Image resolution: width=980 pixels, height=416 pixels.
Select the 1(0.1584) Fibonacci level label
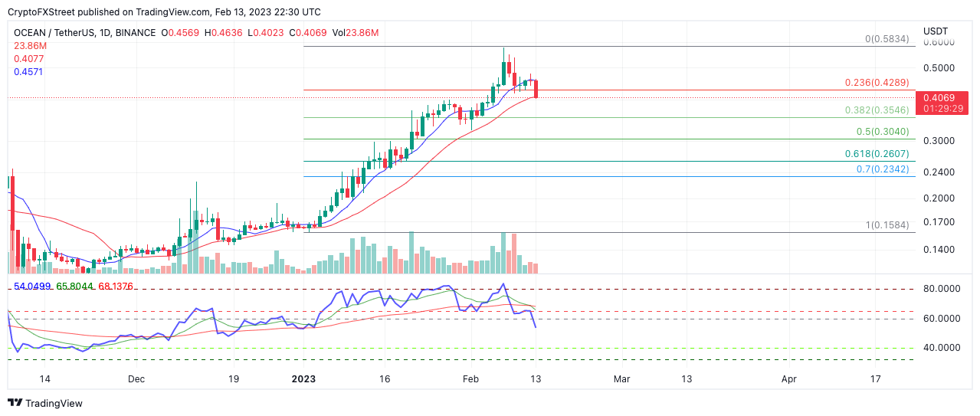pyautogui.click(x=886, y=225)
